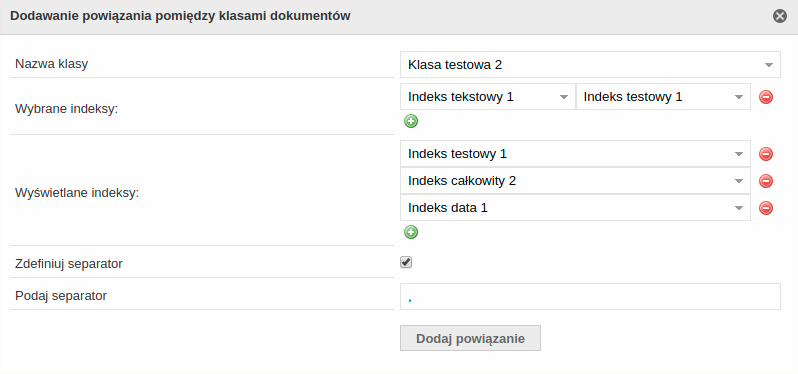The width and height of the screenshot is (798, 374).
Task: Focus the Podaj separator text field
Action: (x=590, y=297)
